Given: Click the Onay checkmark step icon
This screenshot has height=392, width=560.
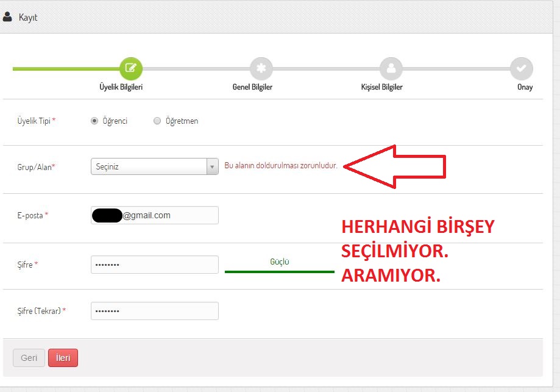Looking at the screenshot, I should click(x=521, y=68).
